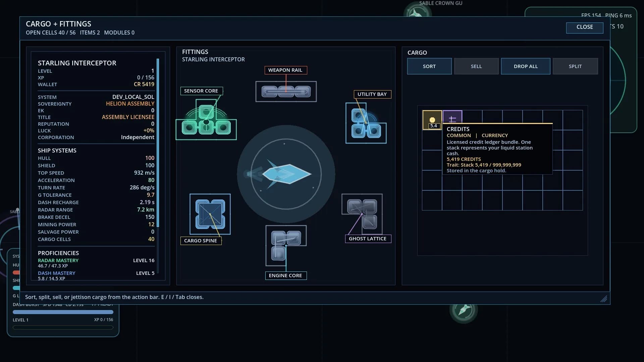
Task: Click the action bar hint text
Action: 114,297
